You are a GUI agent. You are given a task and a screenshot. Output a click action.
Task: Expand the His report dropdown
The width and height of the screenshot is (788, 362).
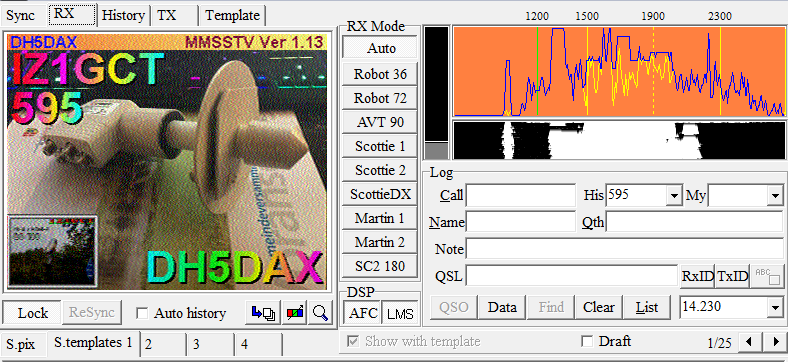pos(673,196)
